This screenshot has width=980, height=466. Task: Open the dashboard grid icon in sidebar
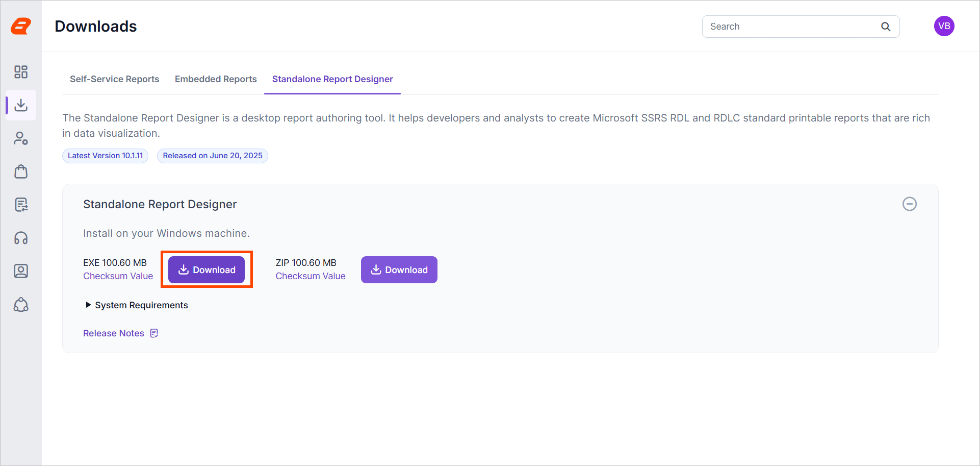click(x=21, y=72)
